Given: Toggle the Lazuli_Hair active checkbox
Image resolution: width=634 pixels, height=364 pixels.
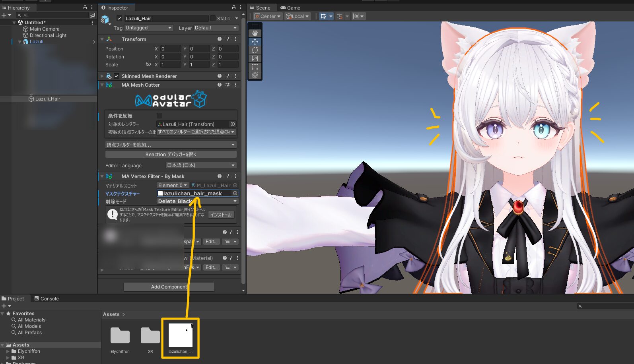Looking at the screenshot, I should (x=119, y=18).
